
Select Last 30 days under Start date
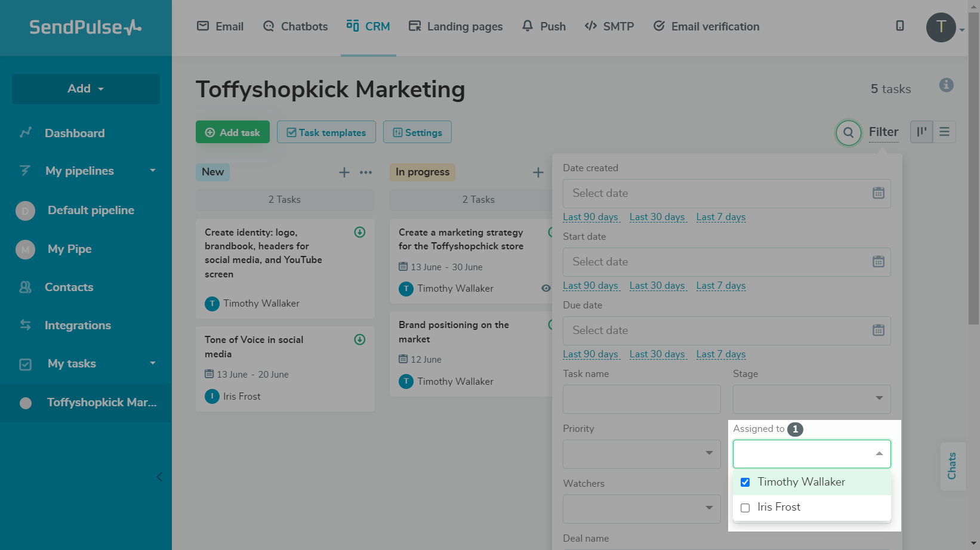point(657,286)
